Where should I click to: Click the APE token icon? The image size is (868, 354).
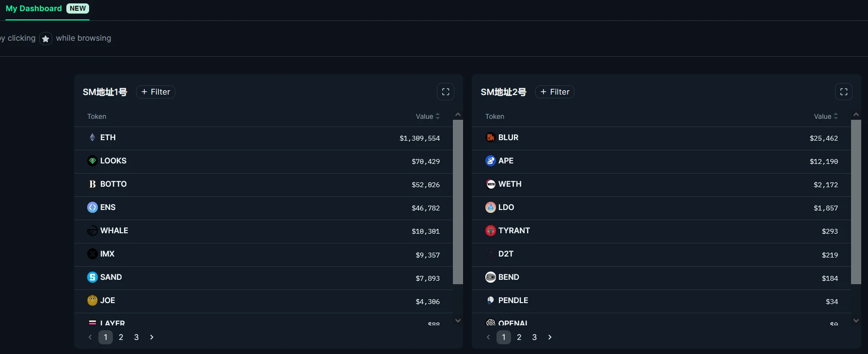coord(490,161)
